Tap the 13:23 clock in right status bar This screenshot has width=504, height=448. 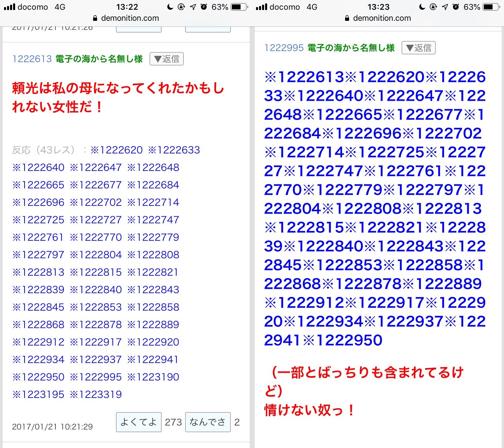378,7
